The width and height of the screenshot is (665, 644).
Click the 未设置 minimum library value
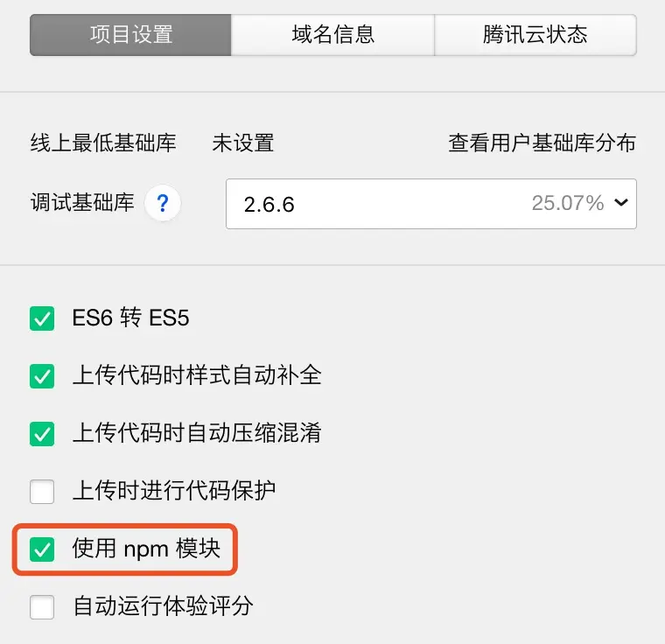click(x=243, y=143)
